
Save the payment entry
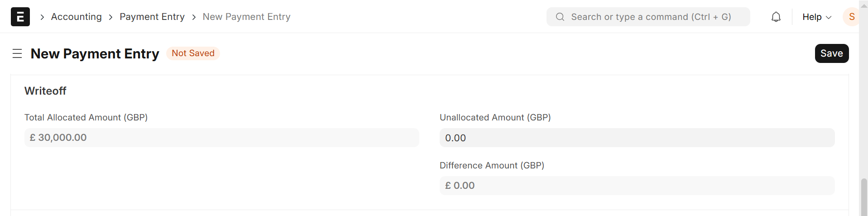click(831, 53)
